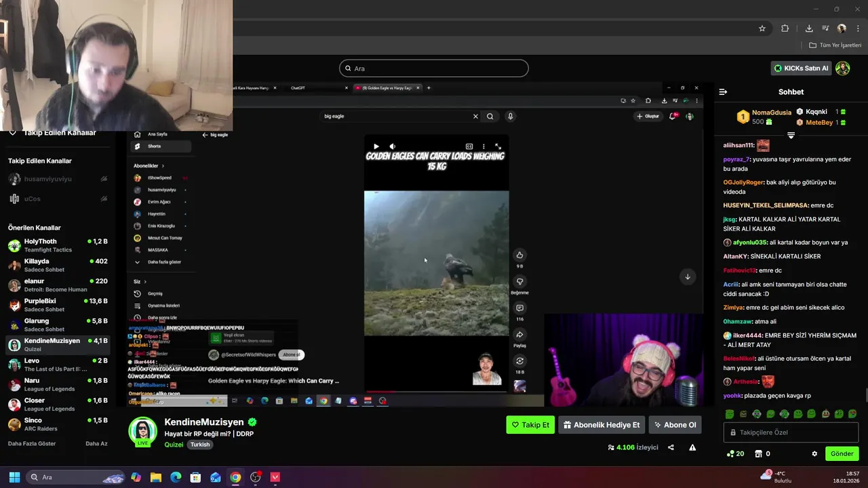Open Windows Start button
The height and width of the screenshot is (488, 868).
click(x=14, y=477)
